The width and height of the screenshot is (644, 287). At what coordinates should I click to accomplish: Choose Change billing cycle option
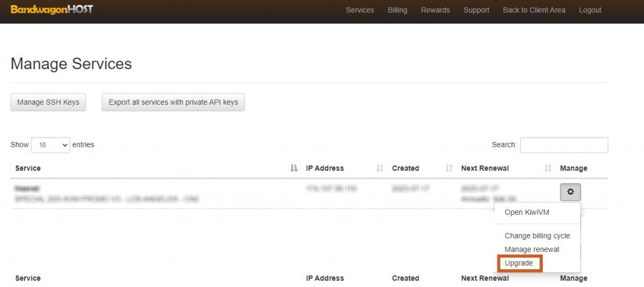(537, 236)
